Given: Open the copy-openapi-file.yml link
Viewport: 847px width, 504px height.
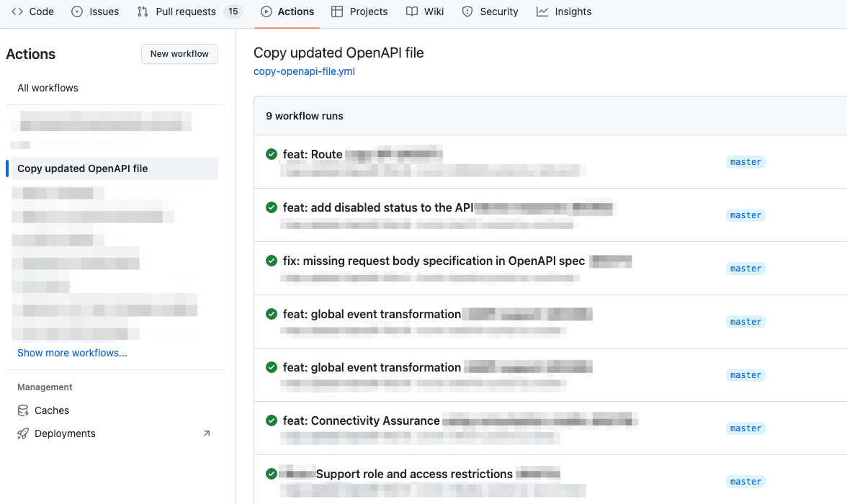Looking at the screenshot, I should tap(304, 71).
